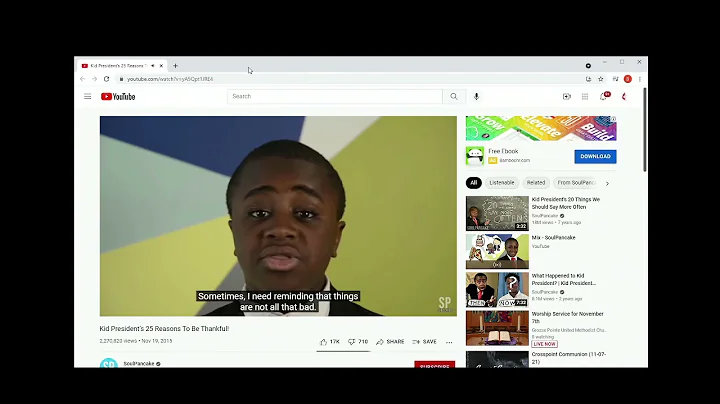Click the address bar URL
This screenshot has width=720, height=404.
(170, 79)
